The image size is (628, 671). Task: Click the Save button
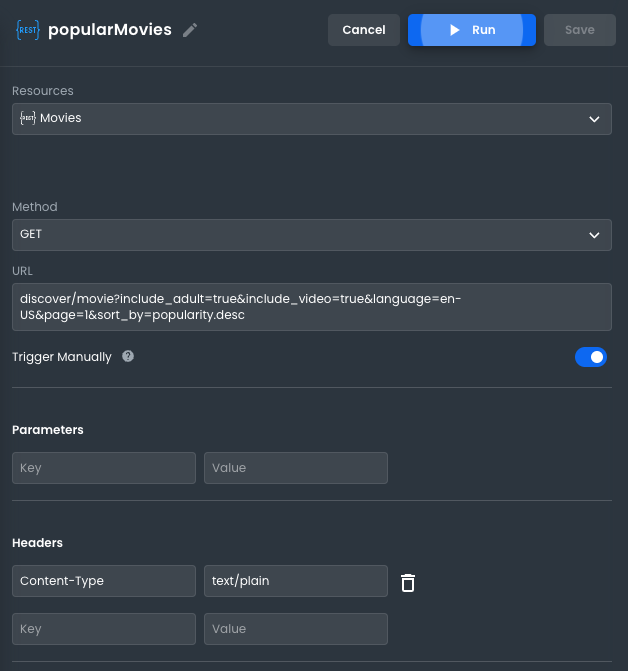(579, 30)
